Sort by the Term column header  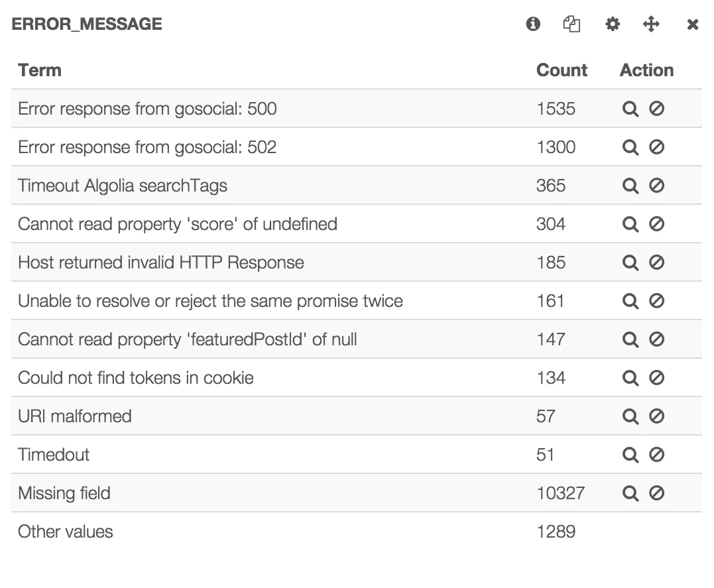click(39, 70)
